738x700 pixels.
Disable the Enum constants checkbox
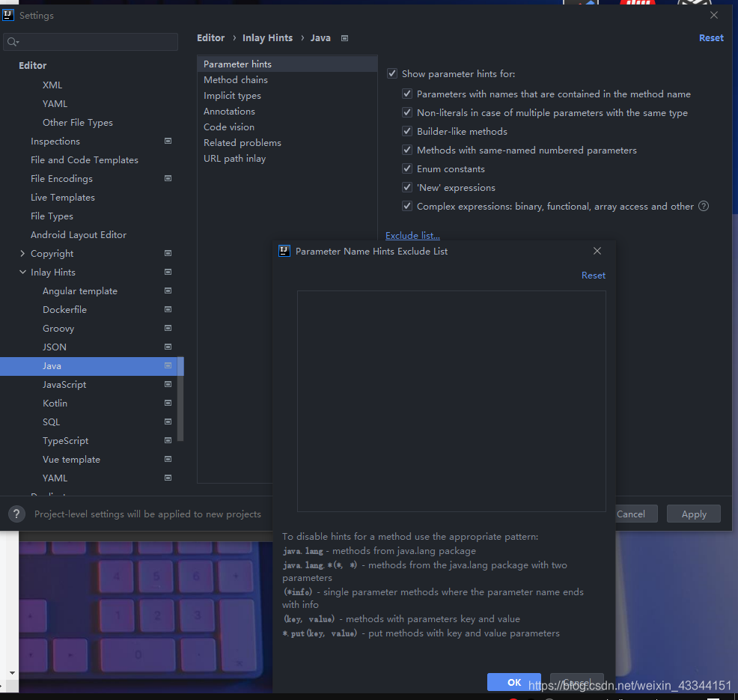click(x=407, y=168)
